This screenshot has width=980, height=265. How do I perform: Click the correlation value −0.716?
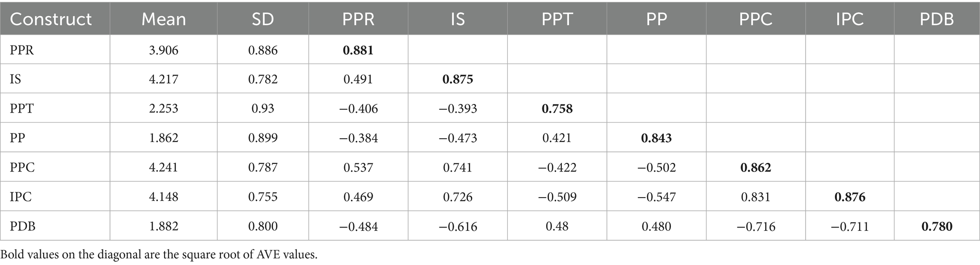756,227
